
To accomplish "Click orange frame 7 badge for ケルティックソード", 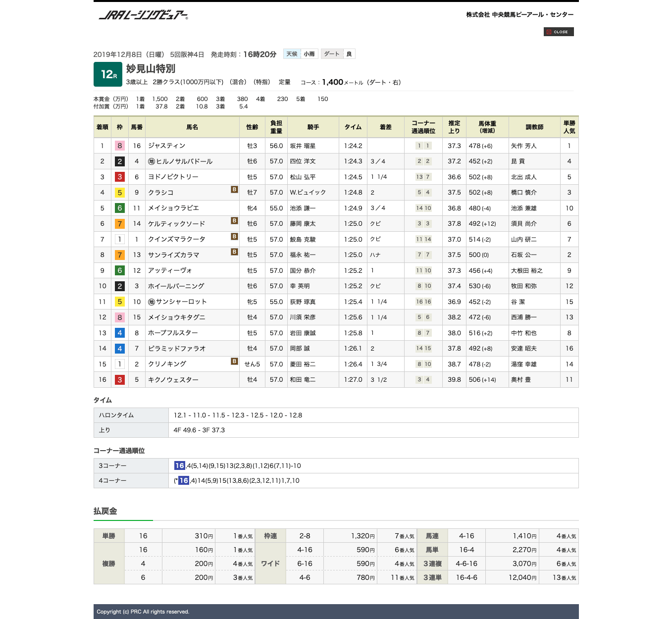I will tap(119, 224).
